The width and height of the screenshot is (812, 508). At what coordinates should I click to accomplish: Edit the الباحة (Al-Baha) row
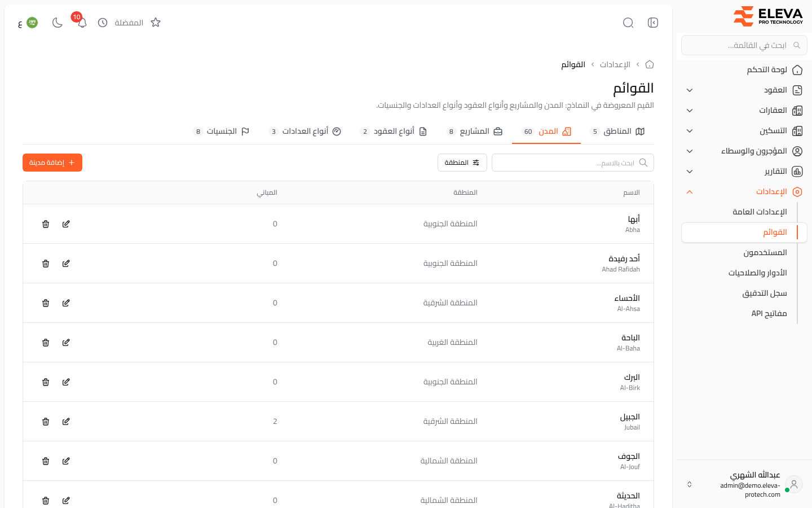(x=66, y=343)
